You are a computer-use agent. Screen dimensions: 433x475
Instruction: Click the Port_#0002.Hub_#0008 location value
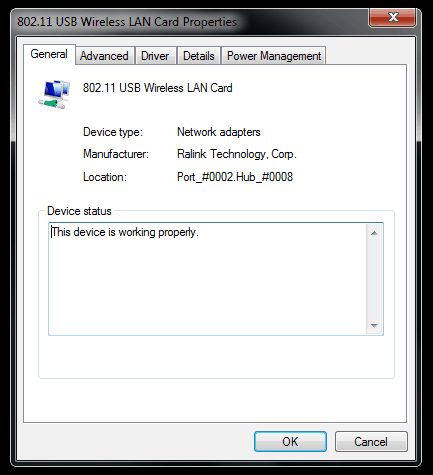[235, 177]
